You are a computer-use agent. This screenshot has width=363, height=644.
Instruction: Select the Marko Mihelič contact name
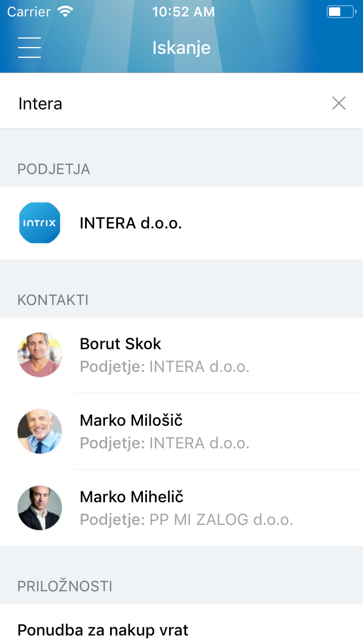pos(132,497)
